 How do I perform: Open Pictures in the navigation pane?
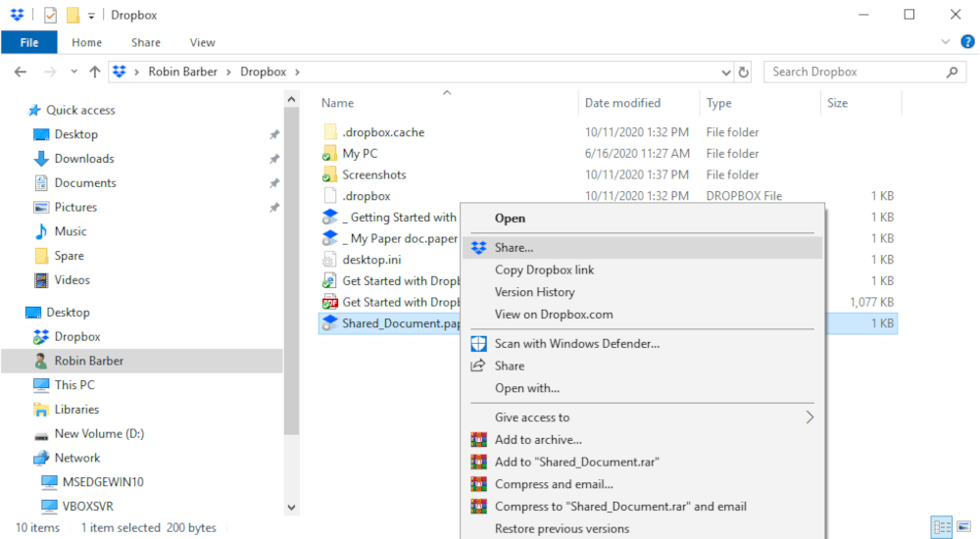pyautogui.click(x=75, y=207)
